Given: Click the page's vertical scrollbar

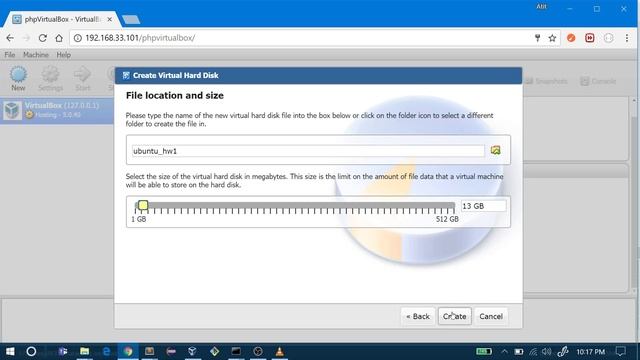Looking at the screenshot, I should 634,195.
